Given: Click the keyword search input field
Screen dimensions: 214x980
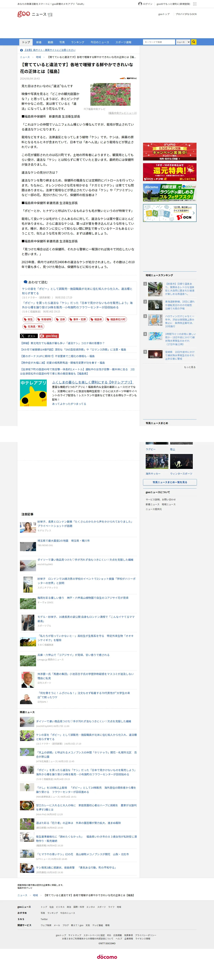Looking at the screenshot, I should [159, 42].
